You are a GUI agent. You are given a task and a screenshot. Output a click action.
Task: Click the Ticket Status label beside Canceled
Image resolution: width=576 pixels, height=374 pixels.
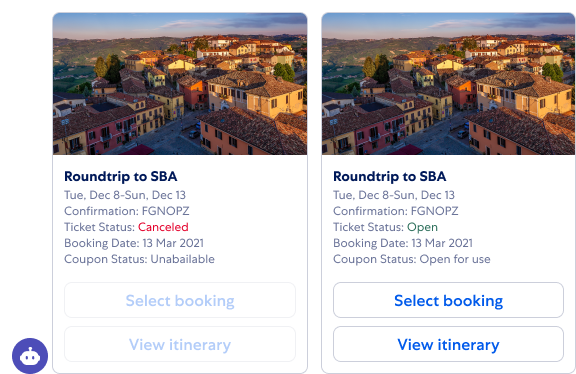[x=100, y=227]
